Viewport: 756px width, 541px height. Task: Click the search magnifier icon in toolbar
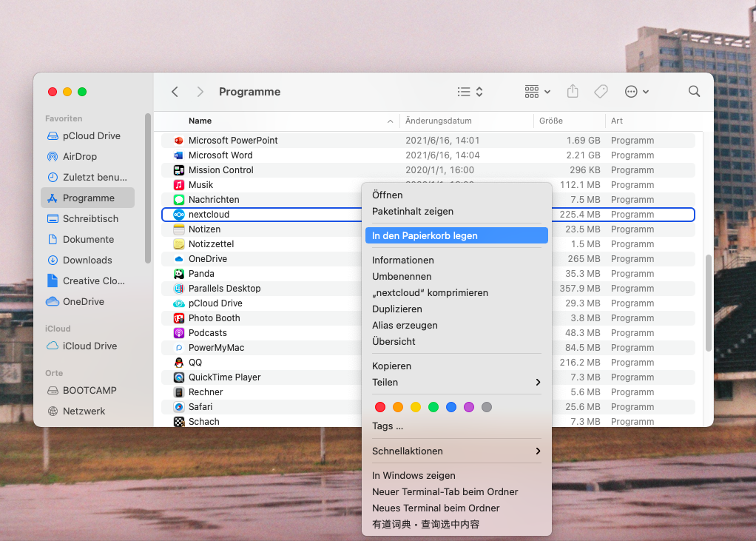[694, 91]
